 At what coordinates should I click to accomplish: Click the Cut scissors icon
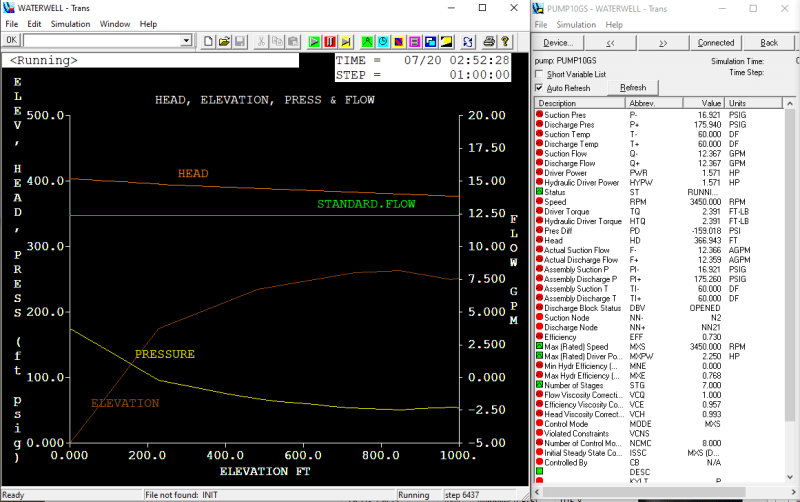click(261, 42)
